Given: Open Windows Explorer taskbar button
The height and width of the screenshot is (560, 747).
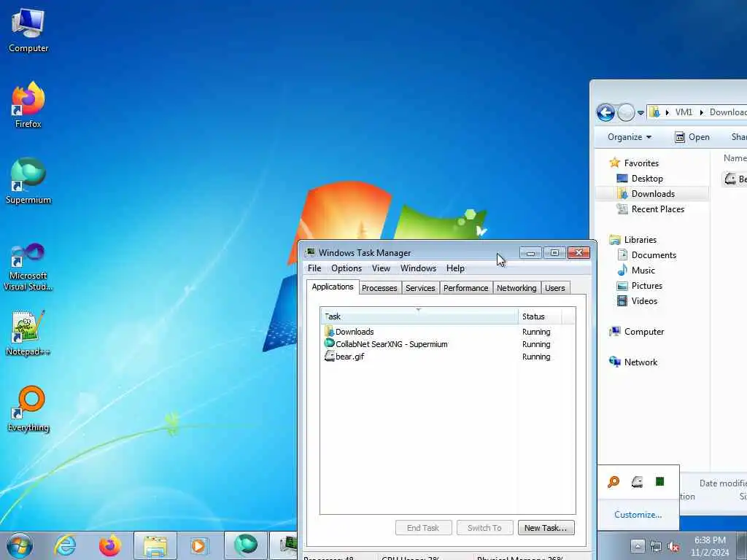Looking at the screenshot, I should (x=155, y=545).
